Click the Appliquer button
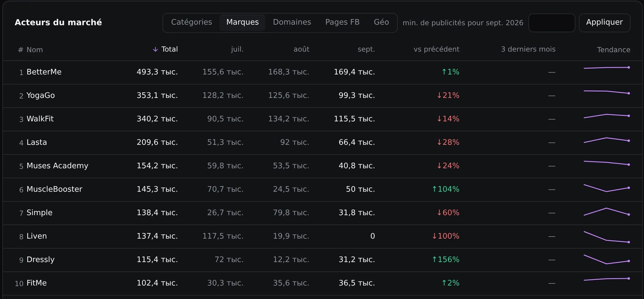644x299 pixels. (x=604, y=23)
